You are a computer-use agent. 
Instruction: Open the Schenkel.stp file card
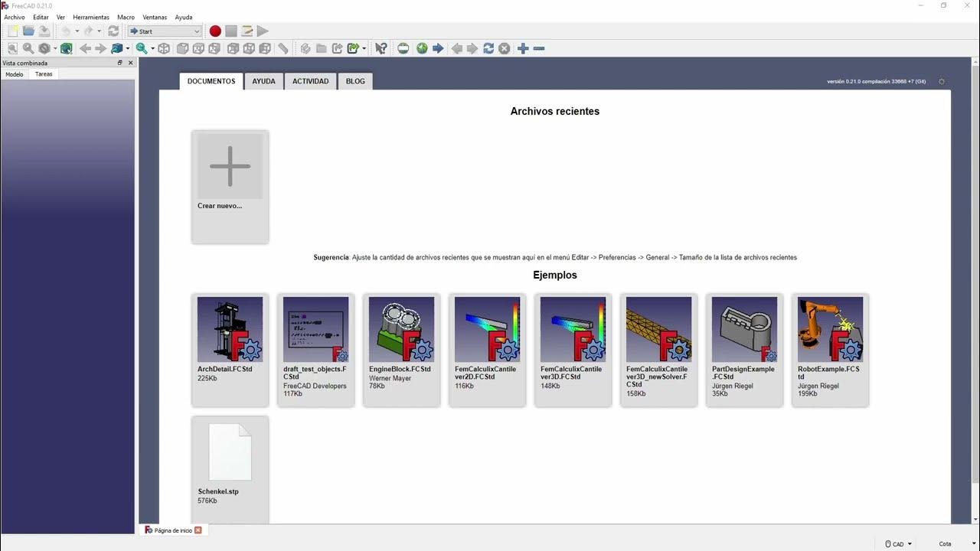tap(230, 469)
